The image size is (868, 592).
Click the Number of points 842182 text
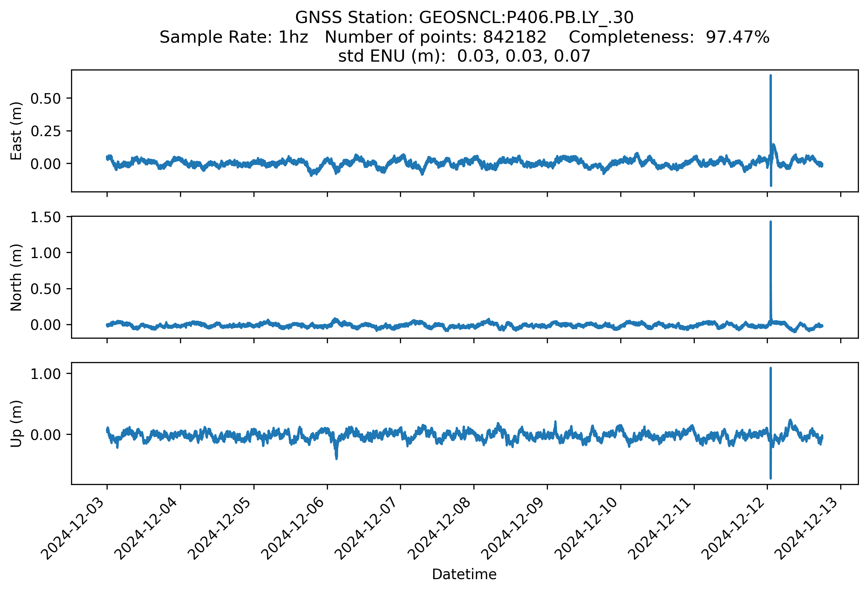[x=436, y=37]
